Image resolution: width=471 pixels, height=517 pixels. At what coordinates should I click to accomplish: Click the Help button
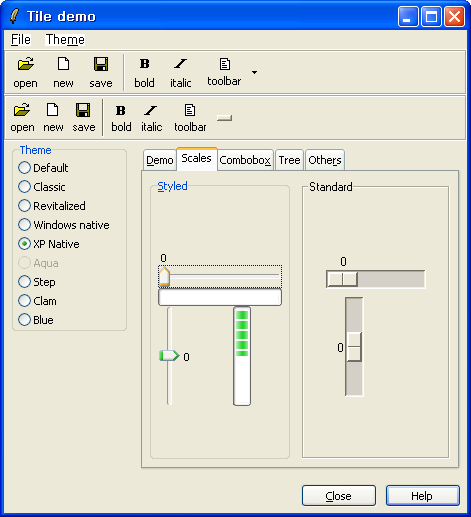click(423, 496)
